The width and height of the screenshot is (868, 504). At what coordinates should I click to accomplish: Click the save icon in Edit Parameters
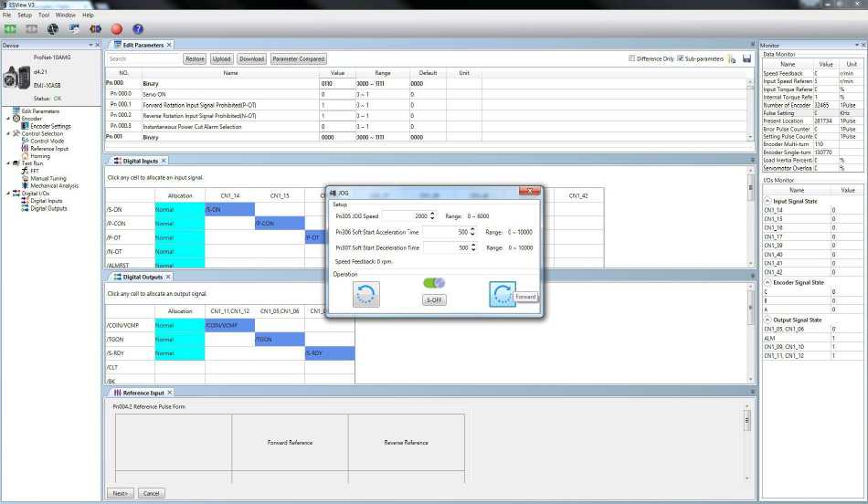[x=746, y=59]
